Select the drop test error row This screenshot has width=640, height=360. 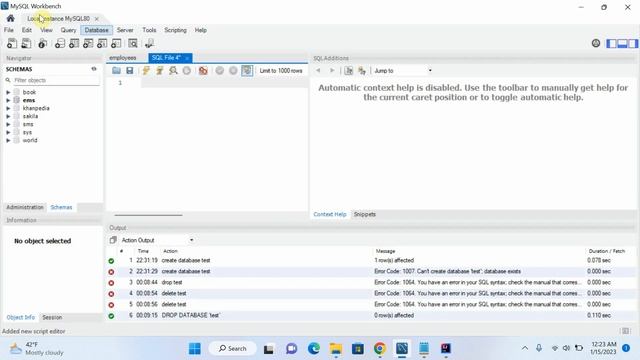coord(371,282)
